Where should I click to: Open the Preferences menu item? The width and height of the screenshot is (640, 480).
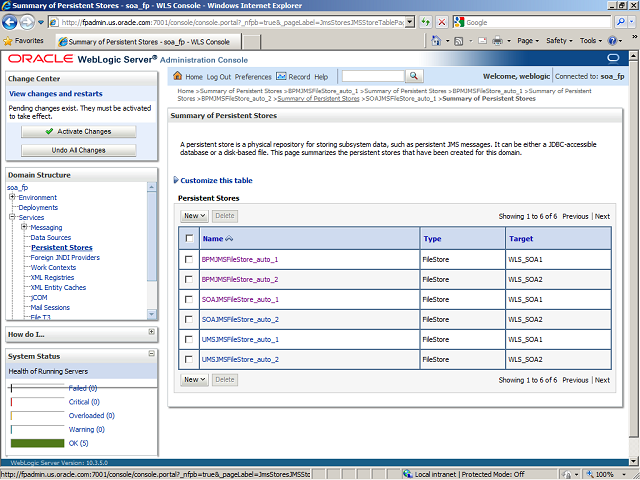[253, 77]
